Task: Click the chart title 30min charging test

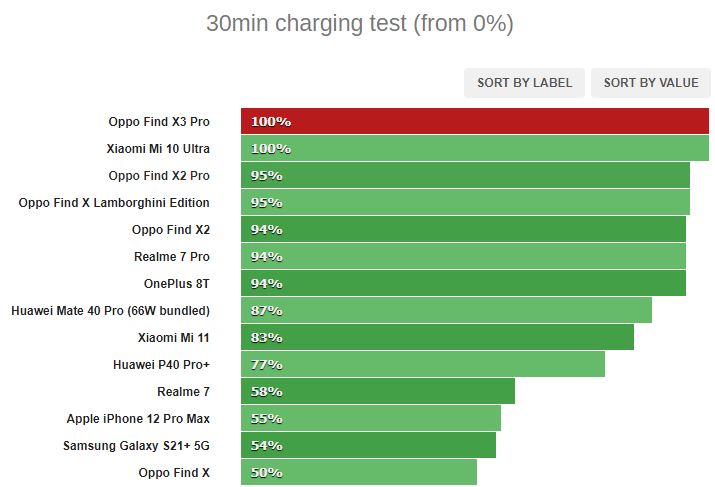Action: point(360,23)
